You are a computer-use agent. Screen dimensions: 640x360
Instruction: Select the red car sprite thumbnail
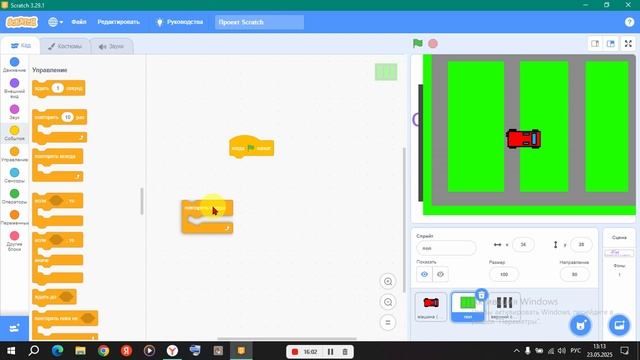tap(431, 306)
